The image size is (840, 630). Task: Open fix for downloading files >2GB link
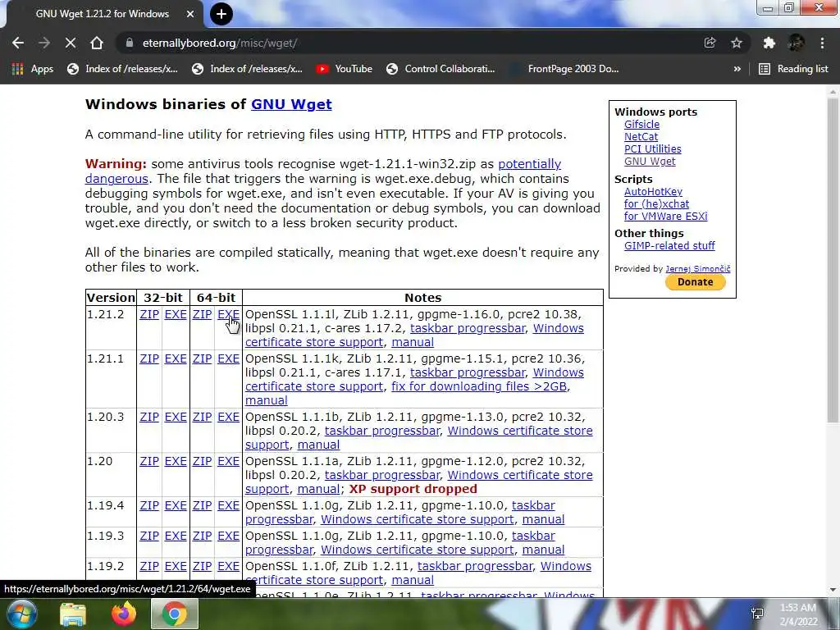479,386
